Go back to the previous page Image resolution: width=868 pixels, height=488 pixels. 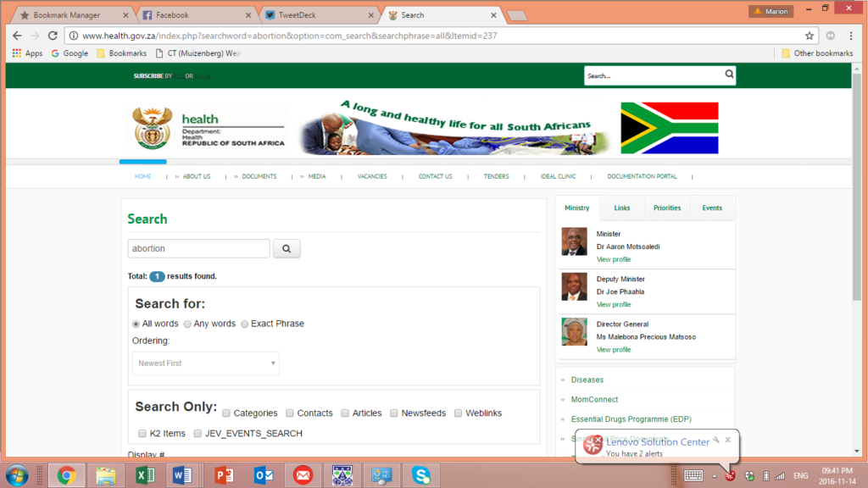(17, 36)
